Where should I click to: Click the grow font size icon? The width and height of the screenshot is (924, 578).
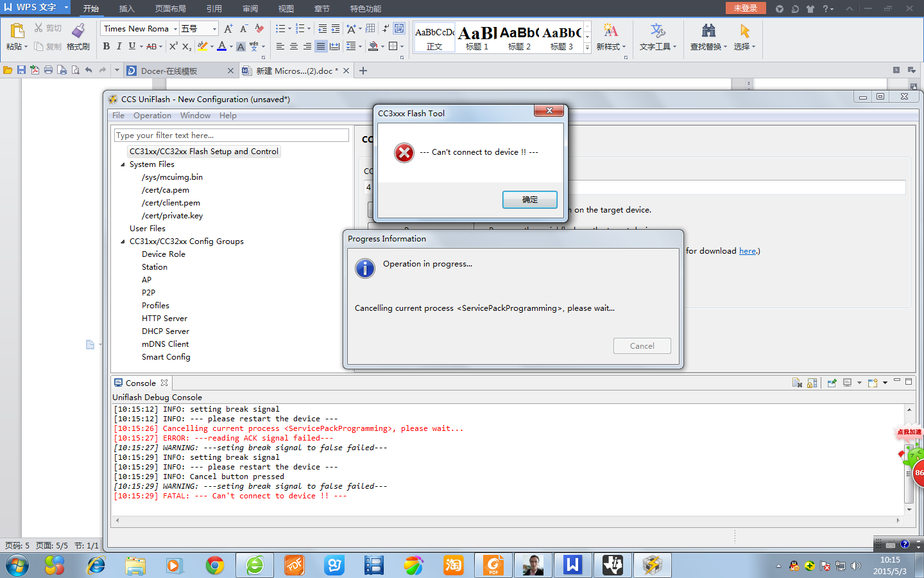click(x=228, y=29)
